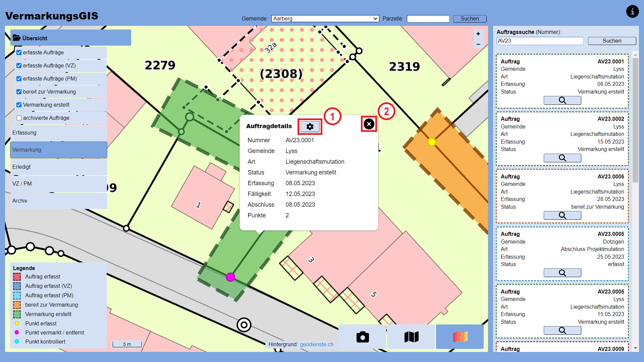This screenshot has height=362, width=644.
Task: Take a screenshot with the camera icon
Action: click(x=362, y=337)
